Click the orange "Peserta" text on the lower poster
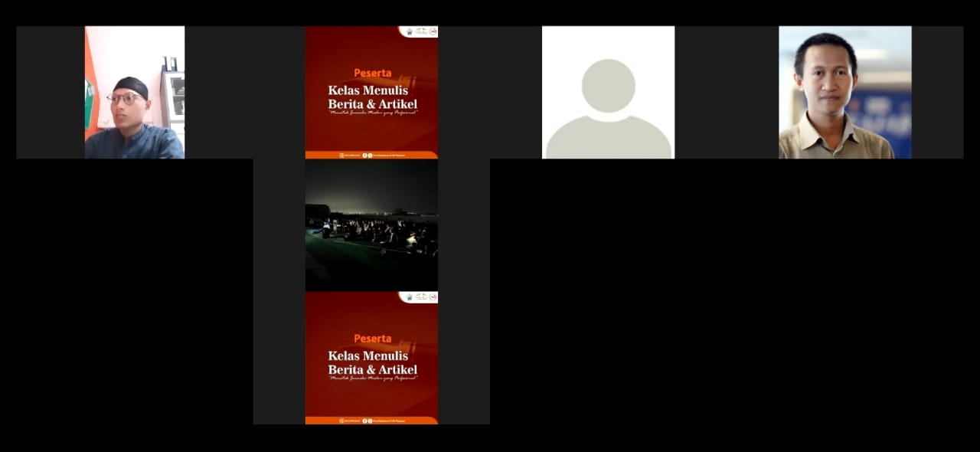This screenshot has height=452, width=980. coord(372,338)
